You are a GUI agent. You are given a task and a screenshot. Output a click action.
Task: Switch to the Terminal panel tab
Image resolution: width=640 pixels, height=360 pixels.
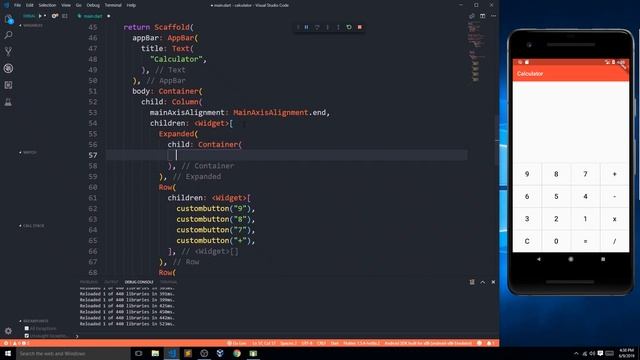168,282
